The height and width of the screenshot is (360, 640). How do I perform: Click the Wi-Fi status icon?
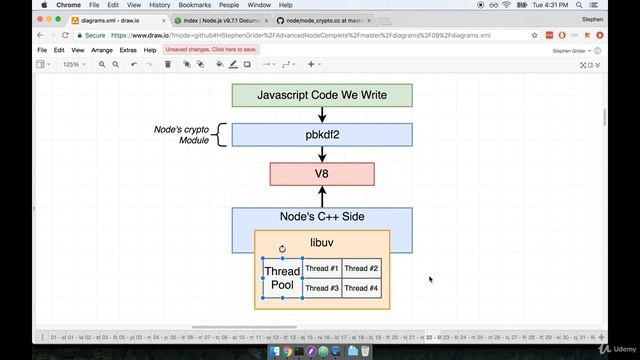pyautogui.click(x=507, y=5)
